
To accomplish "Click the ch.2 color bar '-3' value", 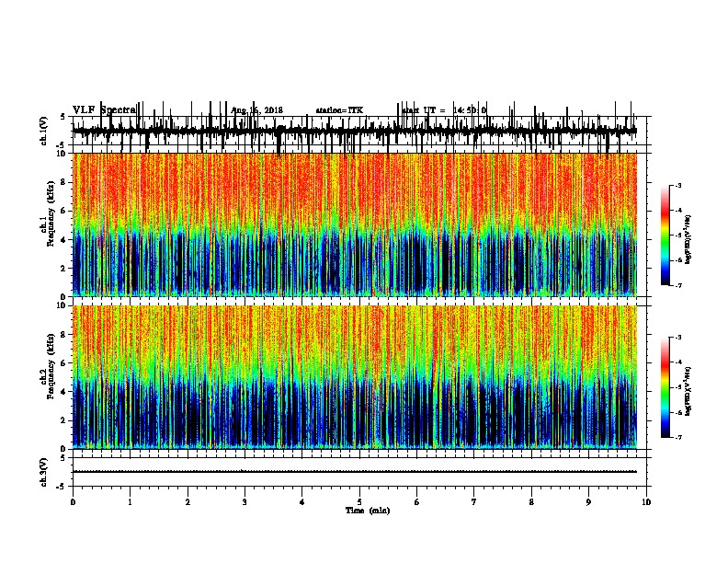I will pyautogui.click(x=677, y=338).
